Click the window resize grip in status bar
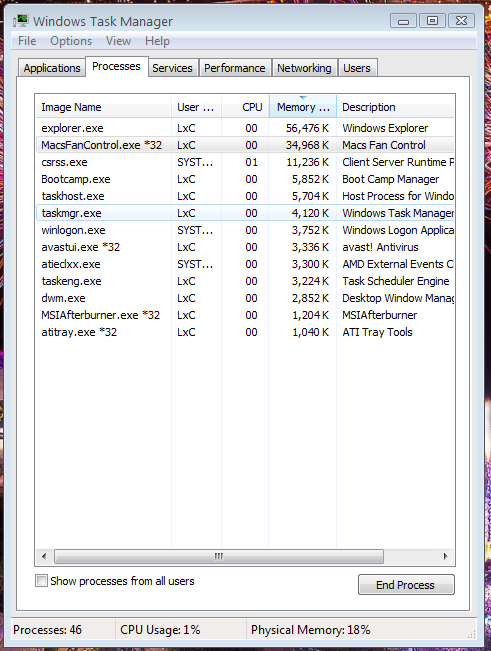 [471, 634]
